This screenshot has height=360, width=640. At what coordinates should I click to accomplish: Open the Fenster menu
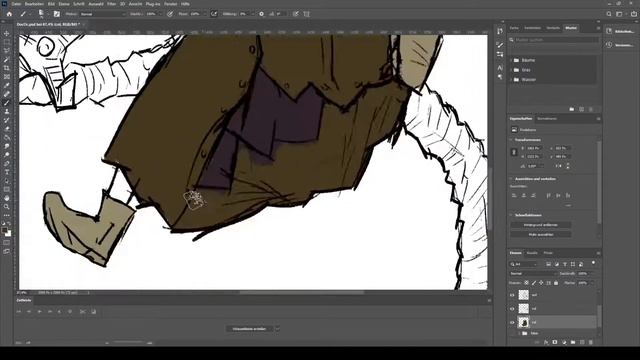[171, 4]
